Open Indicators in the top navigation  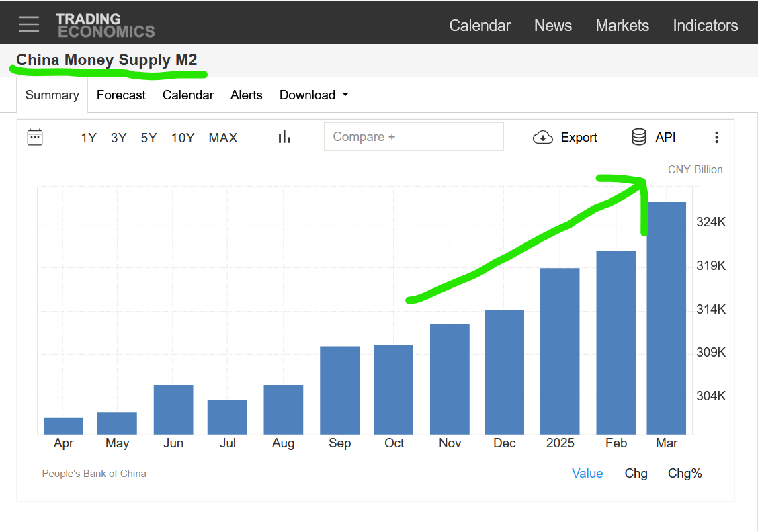pyautogui.click(x=706, y=26)
